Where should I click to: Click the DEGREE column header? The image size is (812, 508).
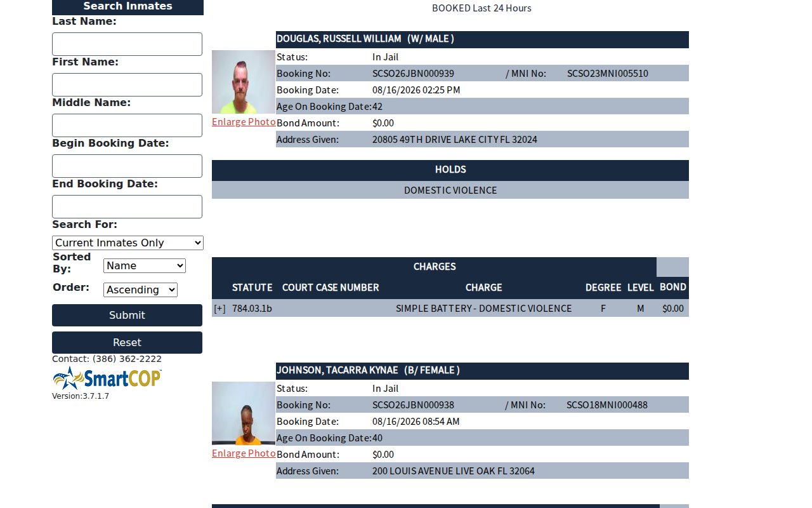point(603,288)
